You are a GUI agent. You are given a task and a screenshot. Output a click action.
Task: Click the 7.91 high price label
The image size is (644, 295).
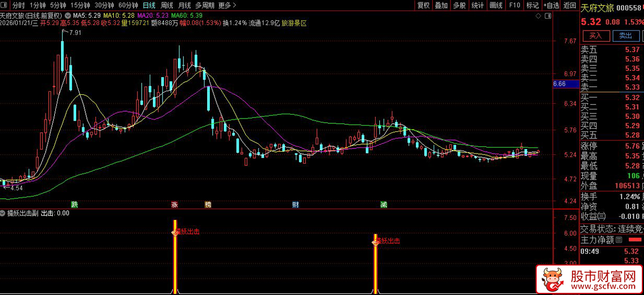[75, 33]
